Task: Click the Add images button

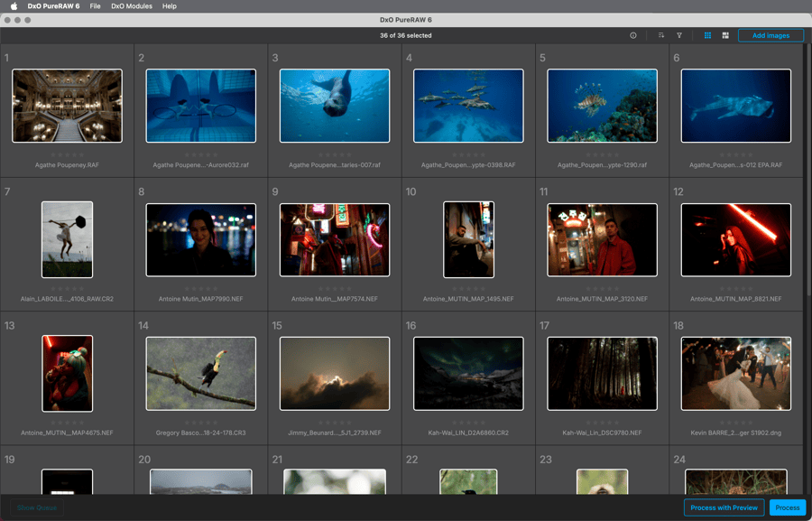Action: click(x=770, y=36)
